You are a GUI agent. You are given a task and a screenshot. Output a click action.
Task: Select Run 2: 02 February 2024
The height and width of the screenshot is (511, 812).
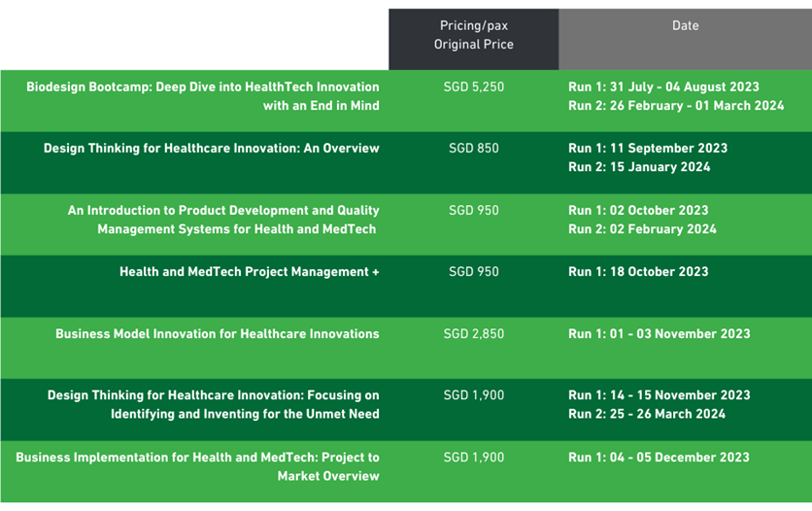pyautogui.click(x=642, y=229)
